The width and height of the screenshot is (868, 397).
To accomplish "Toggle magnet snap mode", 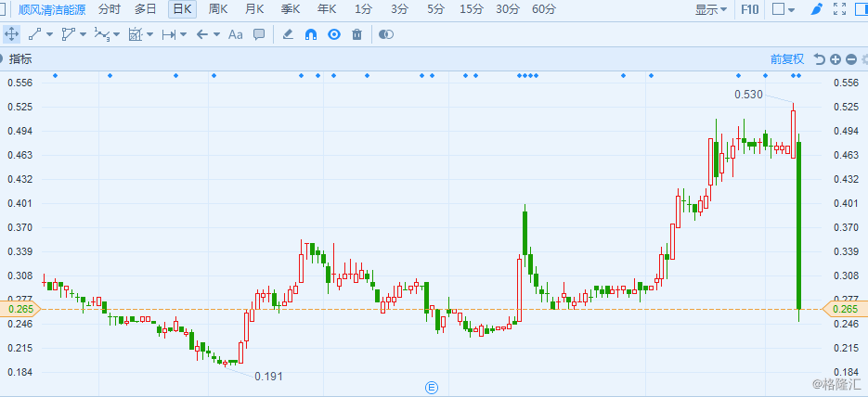I will 311,34.
